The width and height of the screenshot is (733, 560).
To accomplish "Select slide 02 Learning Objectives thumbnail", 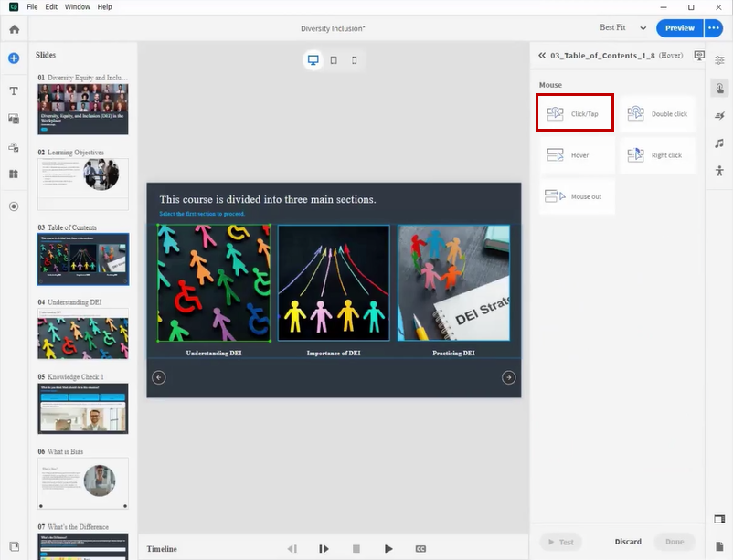I will tap(83, 185).
